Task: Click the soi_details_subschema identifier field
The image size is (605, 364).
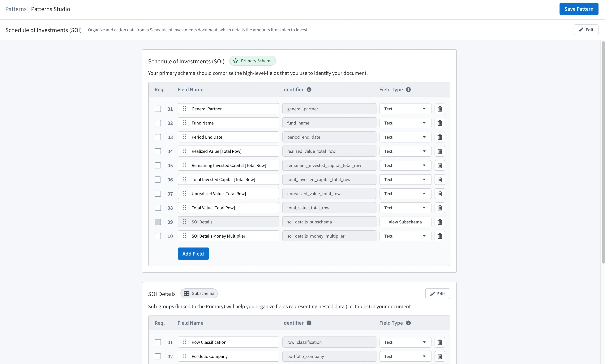Action: point(329,222)
